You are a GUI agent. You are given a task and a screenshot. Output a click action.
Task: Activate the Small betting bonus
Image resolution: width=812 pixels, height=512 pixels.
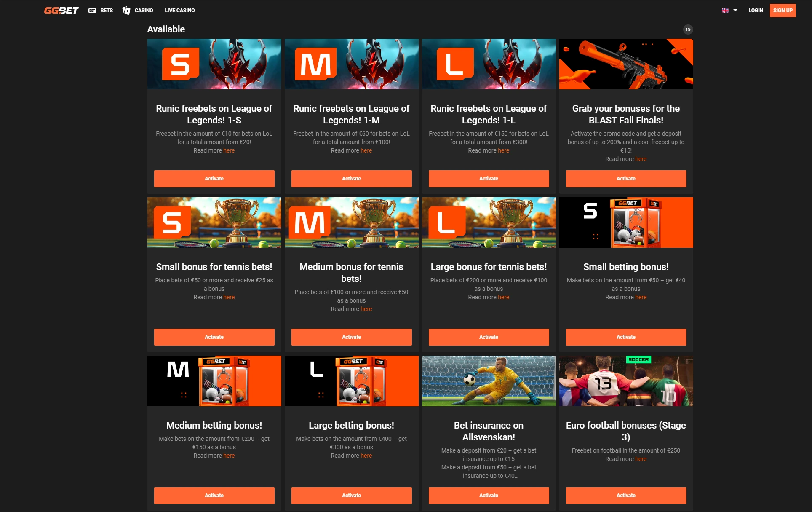[x=626, y=337]
